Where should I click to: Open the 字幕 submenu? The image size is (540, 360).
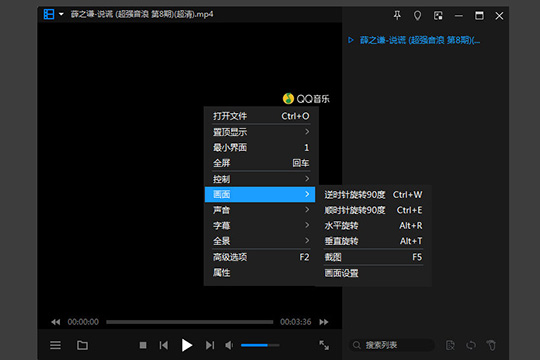click(x=260, y=226)
